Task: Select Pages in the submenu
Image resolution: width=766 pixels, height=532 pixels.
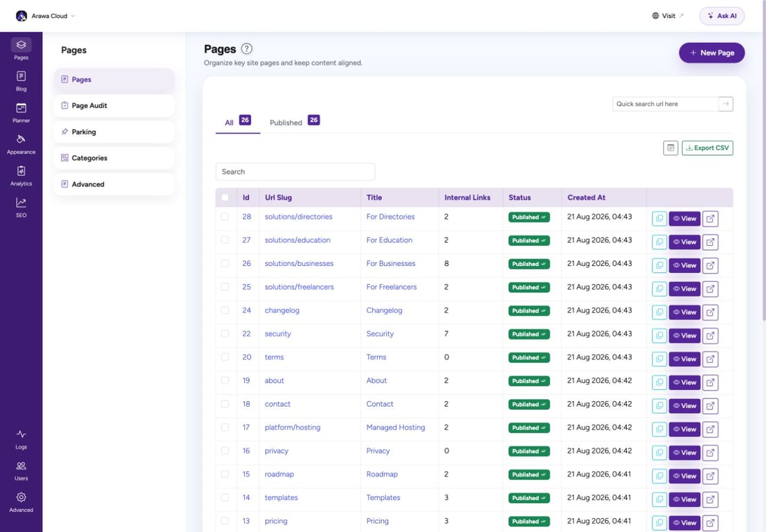Action: coord(114,80)
